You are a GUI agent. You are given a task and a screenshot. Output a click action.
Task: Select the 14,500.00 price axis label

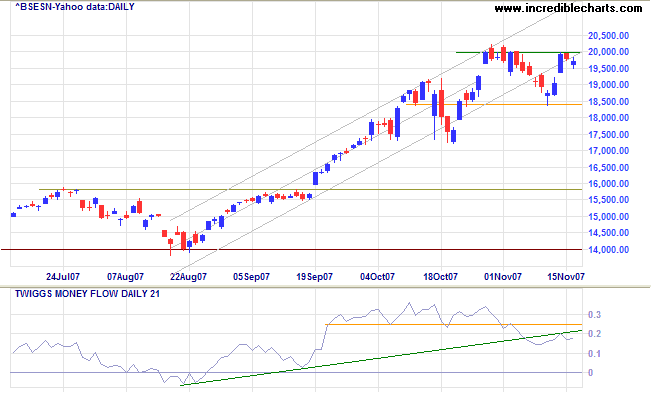(608, 233)
